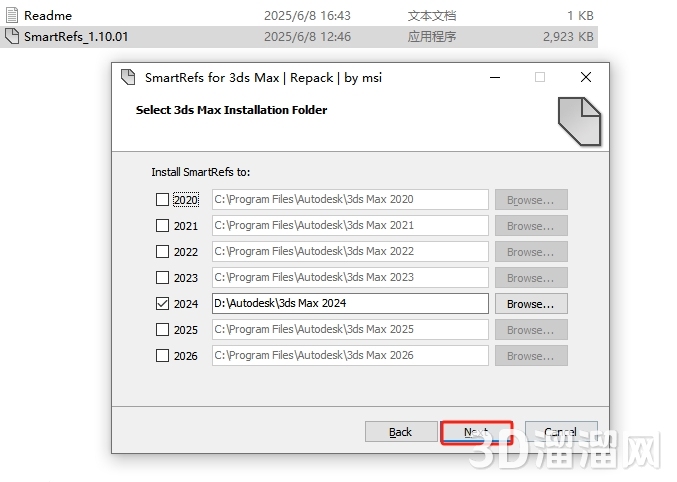
Task: Click the 1 KB size cell
Action: point(580,16)
